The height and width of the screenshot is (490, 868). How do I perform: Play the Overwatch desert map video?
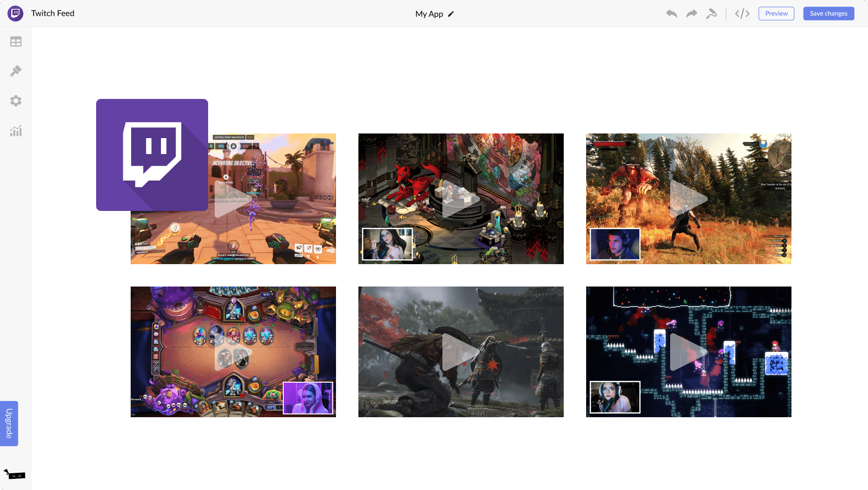pyautogui.click(x=233, y=199)
